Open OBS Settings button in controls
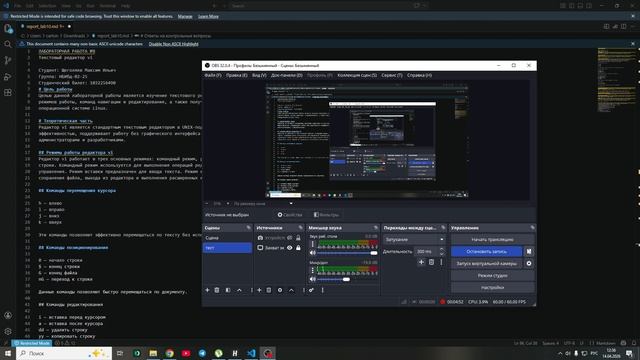The width and height of the screenshot is (640, 360). pyautogui.click(x=492, y=287)
